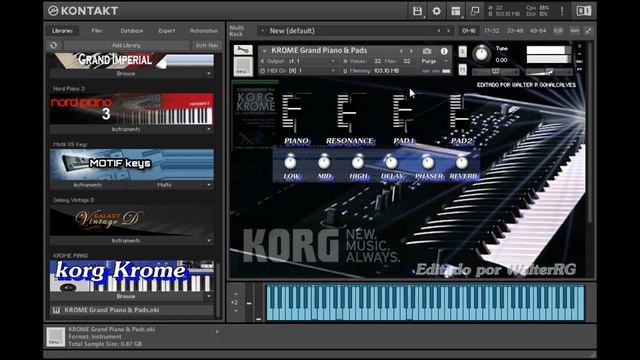Click the instrument Mute button

(462, 70)
